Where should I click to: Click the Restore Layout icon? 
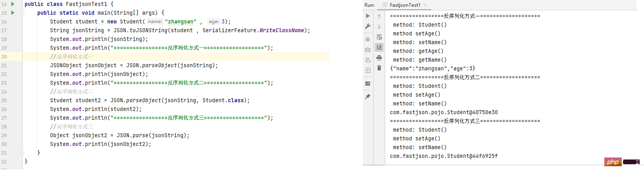368,84
